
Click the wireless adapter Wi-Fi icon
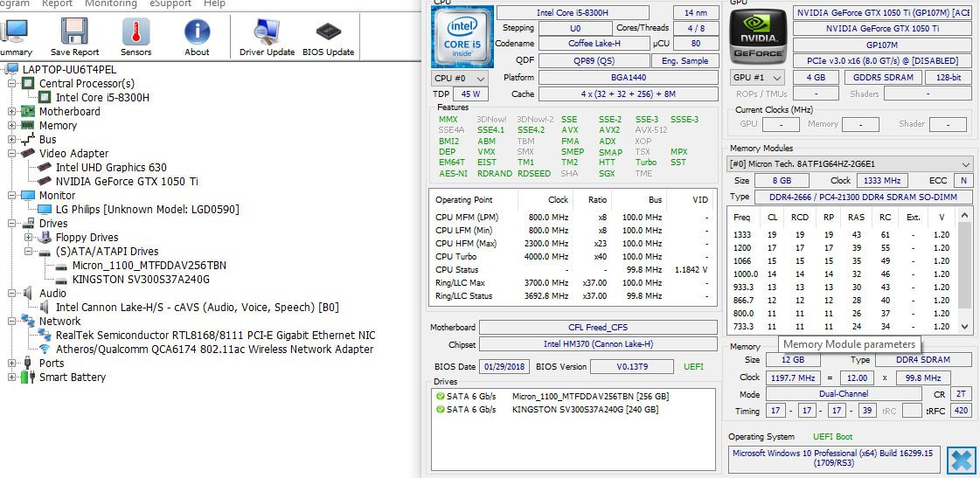[45, 350]
